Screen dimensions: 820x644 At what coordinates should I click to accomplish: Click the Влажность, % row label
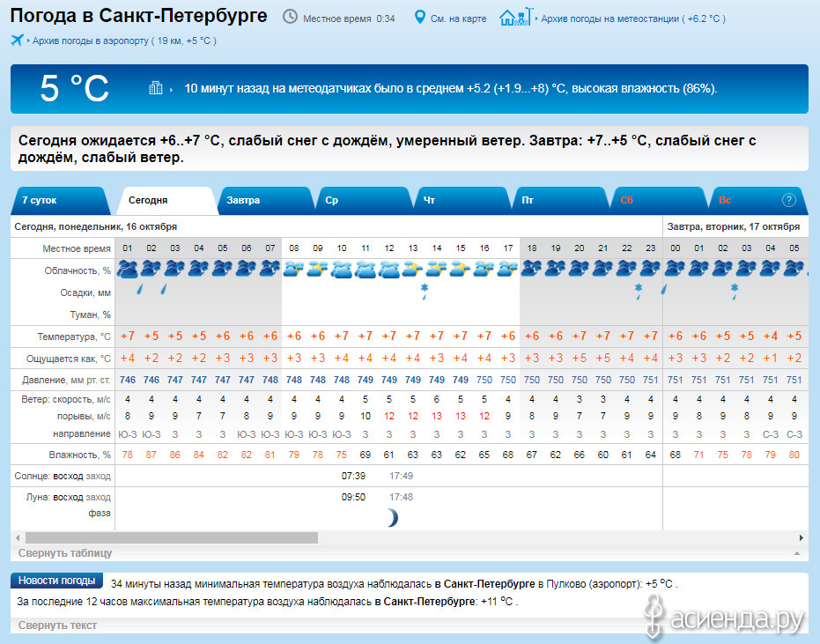(x=79, y=455)
